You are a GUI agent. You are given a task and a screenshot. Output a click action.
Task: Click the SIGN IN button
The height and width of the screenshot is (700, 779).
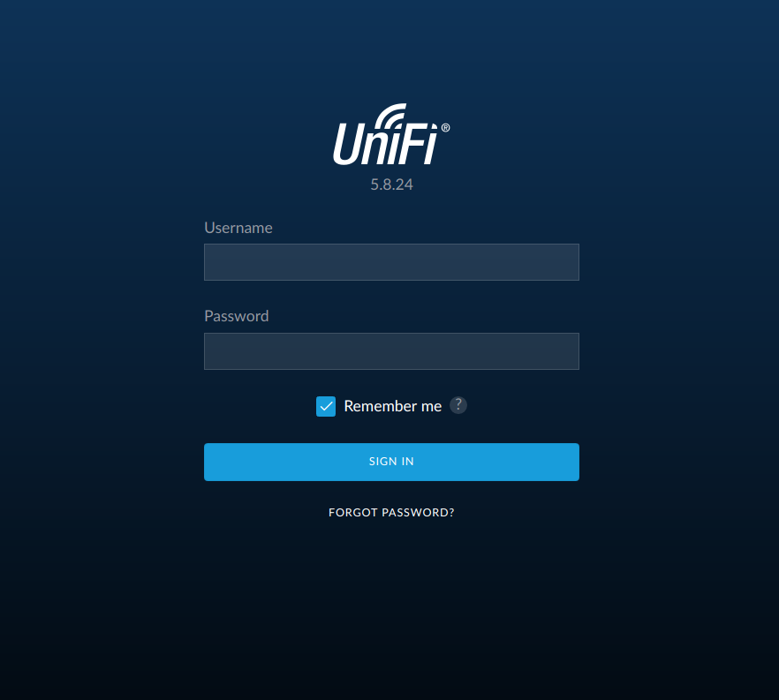pos(391,462)
